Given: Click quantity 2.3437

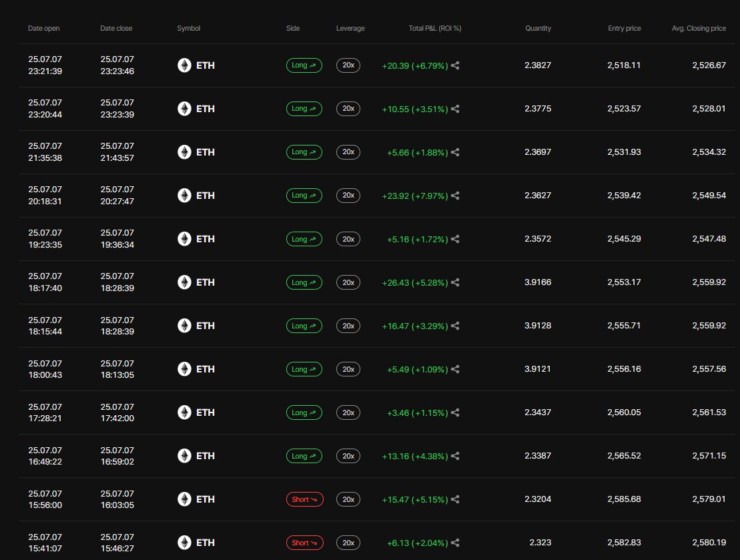Looking at the screenshot, I should pyautogui.click(x=538, y=412).
